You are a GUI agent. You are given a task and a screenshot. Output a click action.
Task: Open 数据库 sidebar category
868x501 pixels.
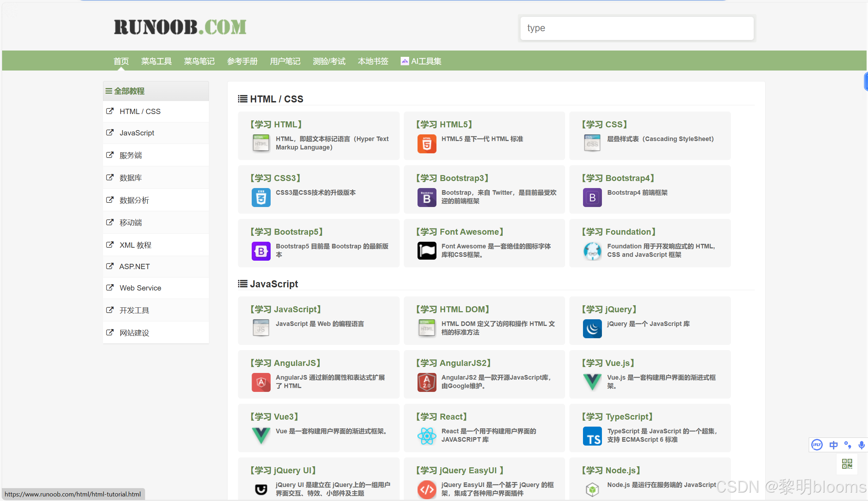[156, 178]
